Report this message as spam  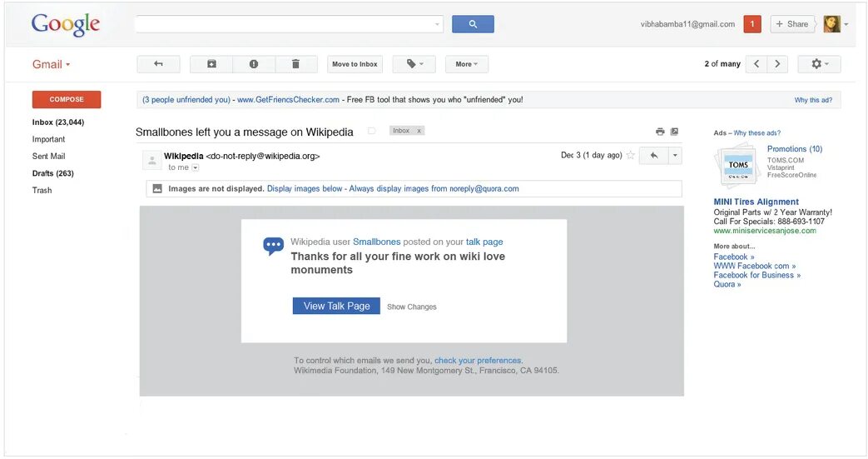tap(254, 64)
